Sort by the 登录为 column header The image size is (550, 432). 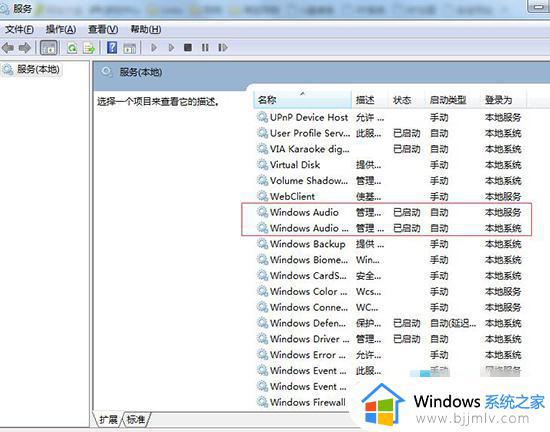tap(503, 100)
